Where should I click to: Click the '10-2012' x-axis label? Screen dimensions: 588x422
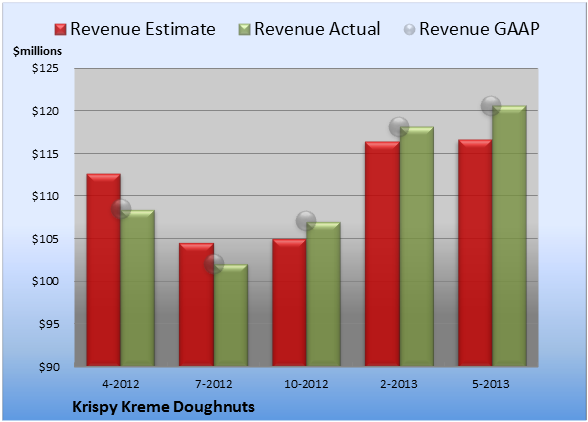(306, 384)
